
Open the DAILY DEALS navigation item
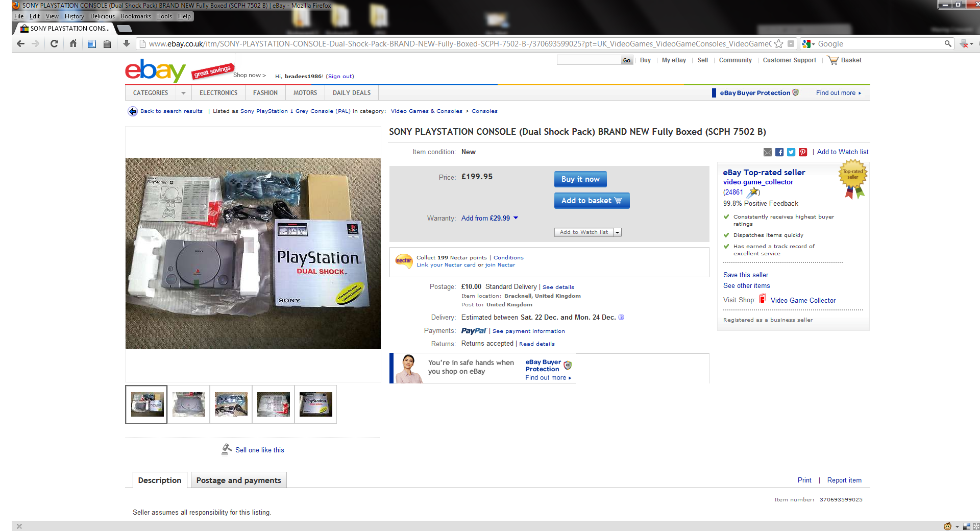tap(352, 93)
